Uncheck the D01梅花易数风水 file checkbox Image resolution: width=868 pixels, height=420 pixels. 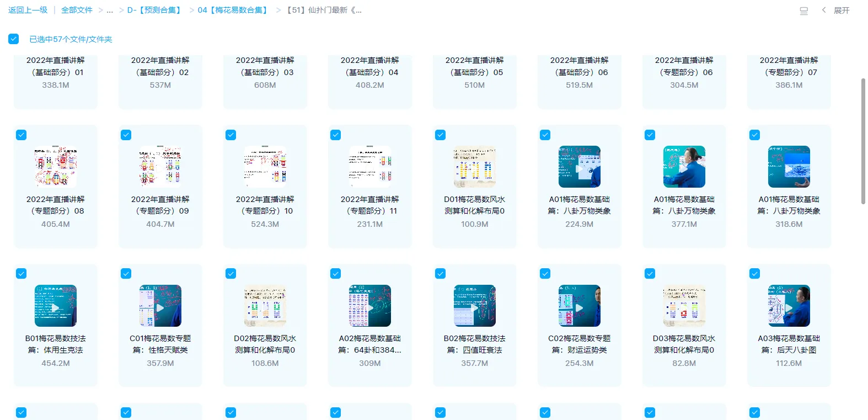pos(441,135)
